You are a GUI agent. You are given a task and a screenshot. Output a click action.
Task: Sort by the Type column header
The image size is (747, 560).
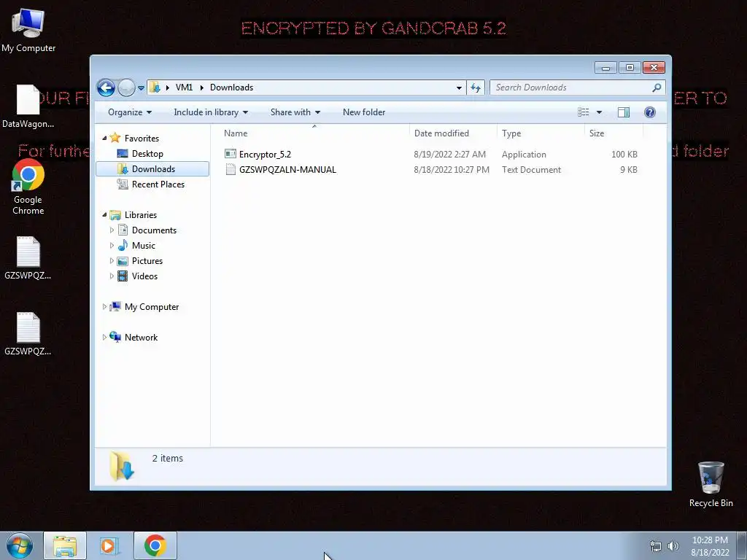tap(541, 133)
